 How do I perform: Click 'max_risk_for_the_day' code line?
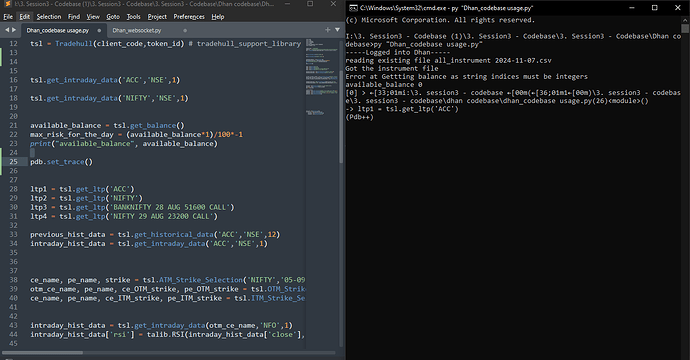coord(136,134)
